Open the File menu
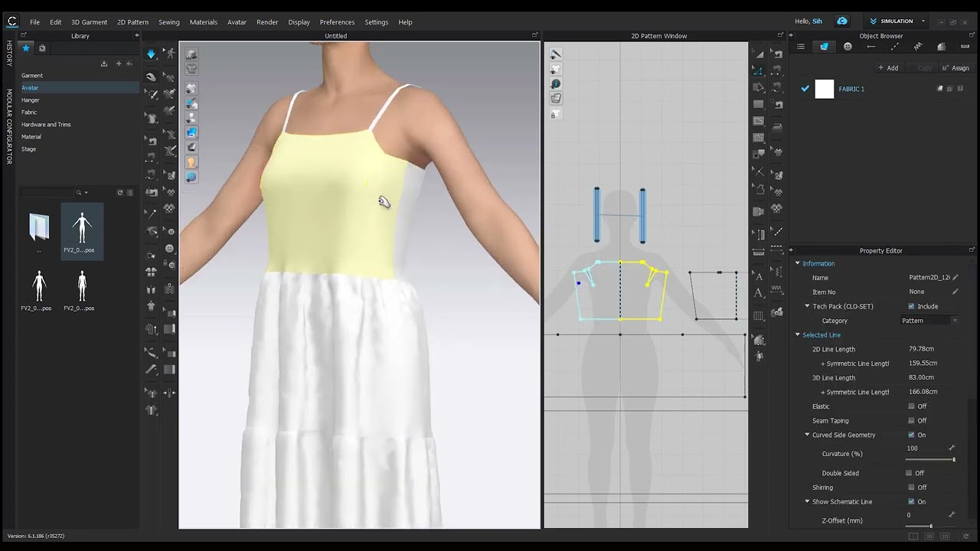The height and width of the screenshot is (551, 980). [x=35, y=22]
